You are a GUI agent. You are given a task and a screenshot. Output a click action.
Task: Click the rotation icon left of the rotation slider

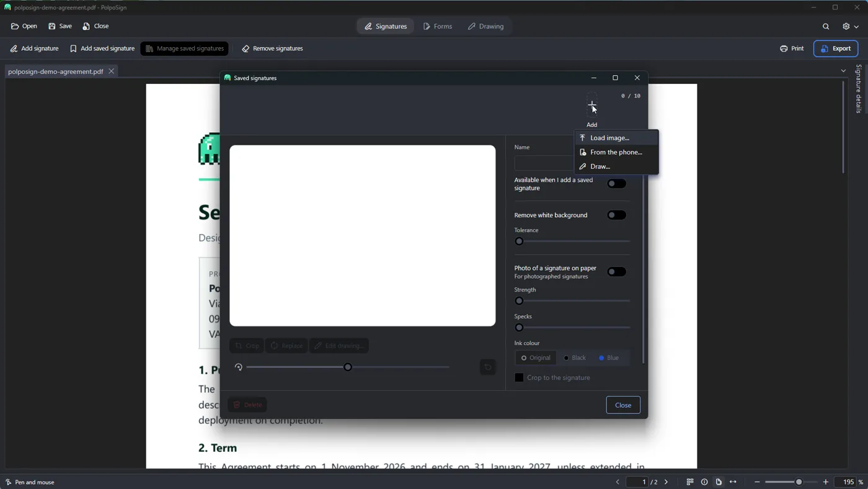point(239,367)
